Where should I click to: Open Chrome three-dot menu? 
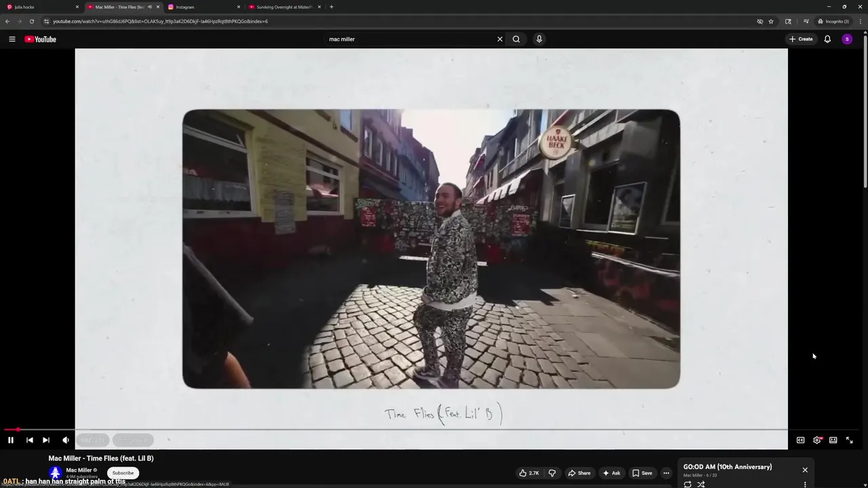click(x=860, y=21)
